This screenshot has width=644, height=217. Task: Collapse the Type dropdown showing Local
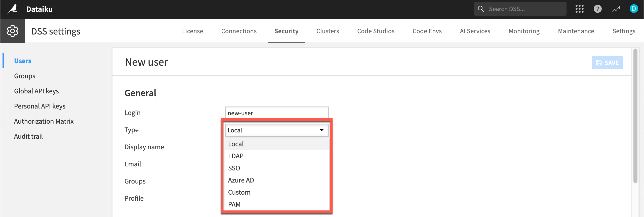(277, 130)
